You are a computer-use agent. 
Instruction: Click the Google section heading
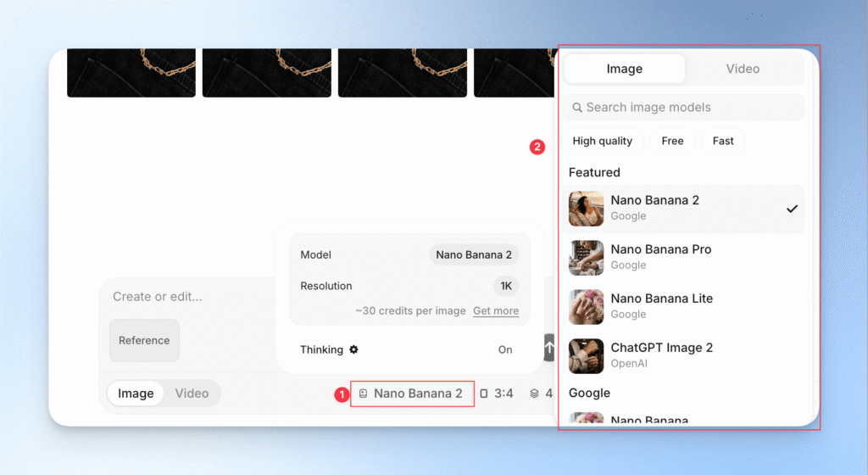point(590,393)
